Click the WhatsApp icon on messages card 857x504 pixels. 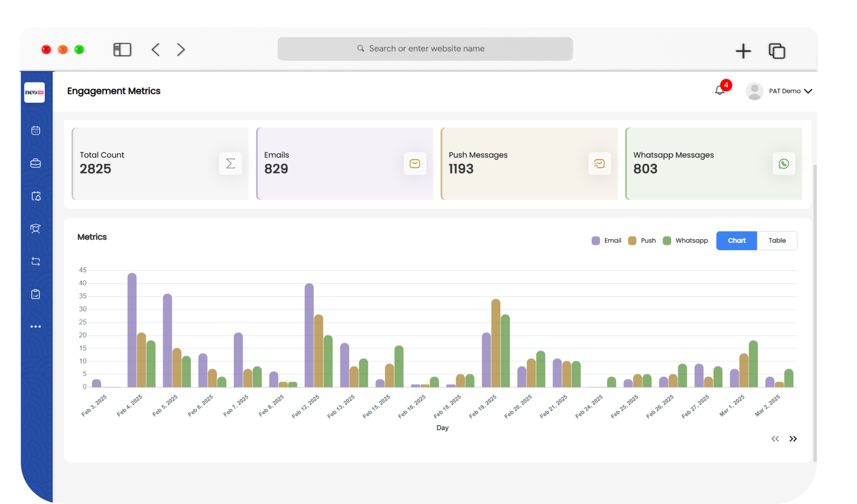(784, 164)
